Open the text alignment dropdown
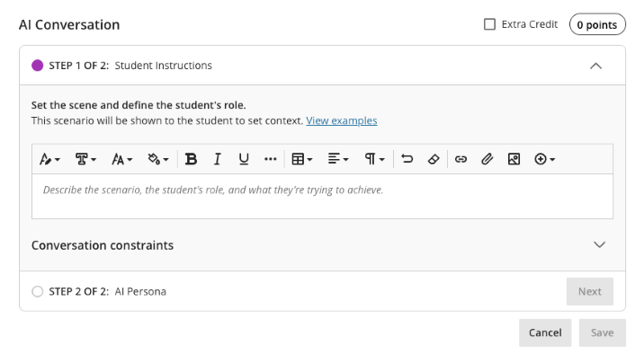This screenshot has height=363, width=644. click(x=338, y=159)
